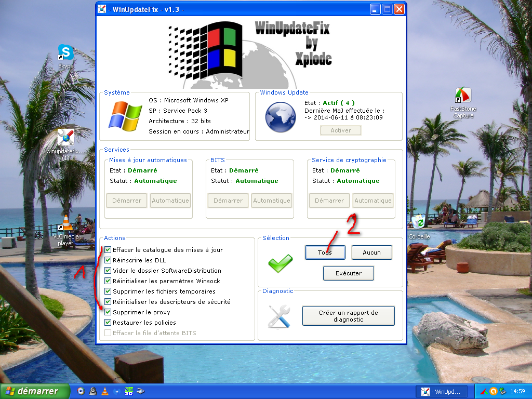Click the scanner icon in quick launch
Screen dimensions: 532x399
coord(140,391)
